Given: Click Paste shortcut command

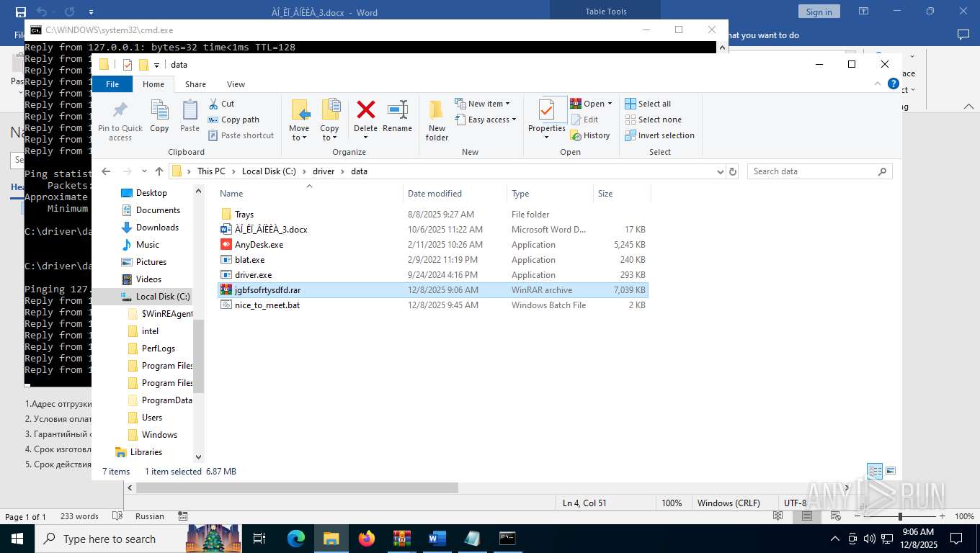Looking at the screenshot, I should point(241,135).
